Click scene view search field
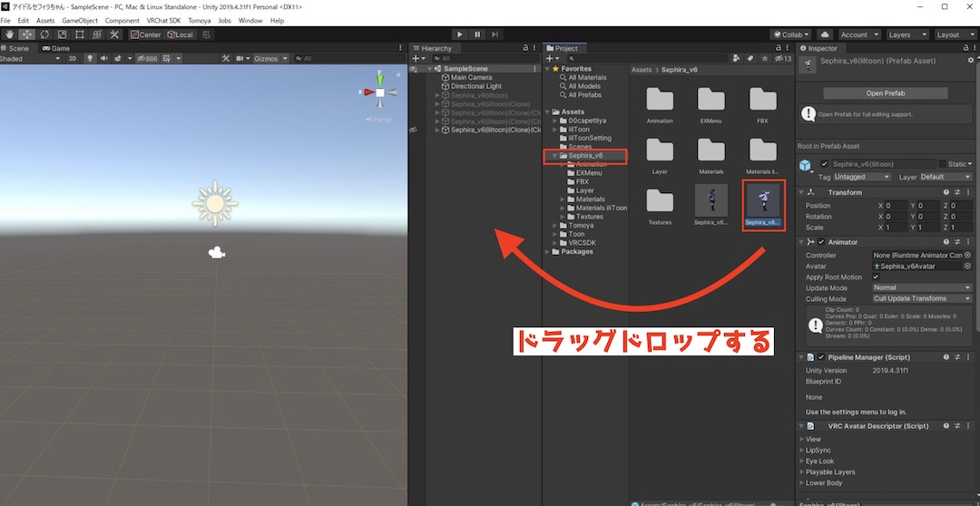Image resolution: width=980 pixels, height=506 pixels. coord(348,58)
